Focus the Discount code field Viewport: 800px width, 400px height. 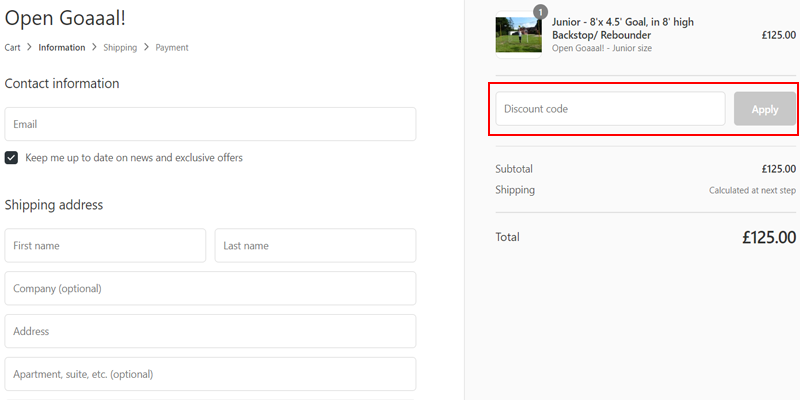pos(610,109)
